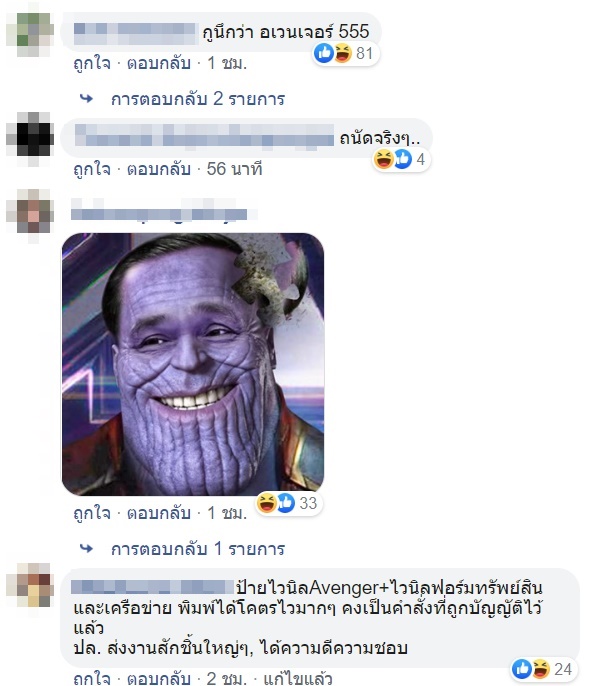Click the haha emoji on the 4-reaction comment
The width and height of the screenshot is (616, 686).
click(x=383, y=159)
